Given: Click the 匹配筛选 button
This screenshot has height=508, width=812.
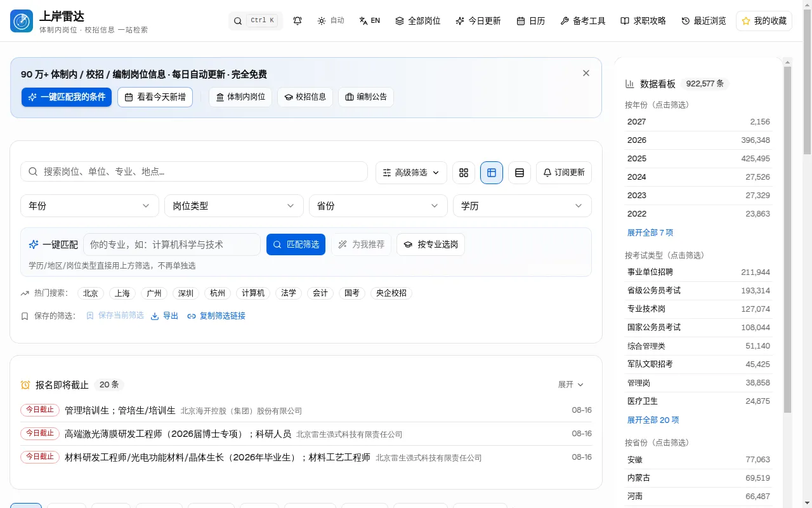Looking at the screenshot, I should tap(296, 244).
